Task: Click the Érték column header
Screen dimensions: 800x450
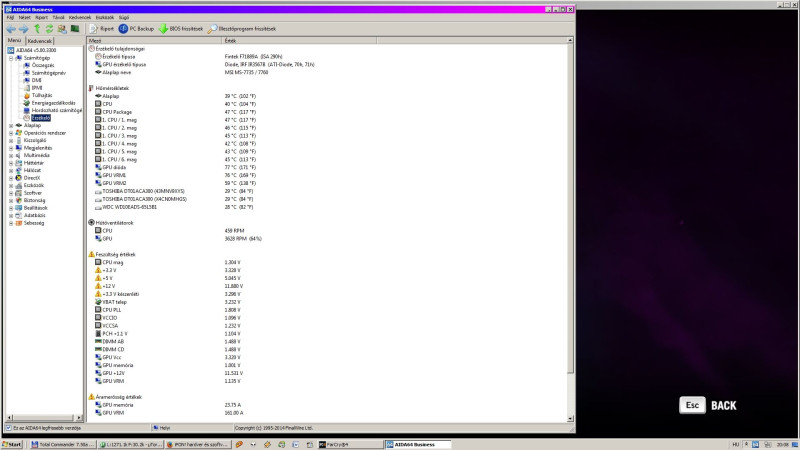Action: [x=299, y=40]
